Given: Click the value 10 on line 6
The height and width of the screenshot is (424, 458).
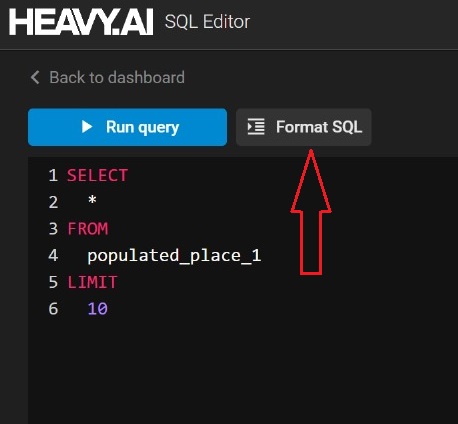Looking at the screenshot, I should (97, 309).
